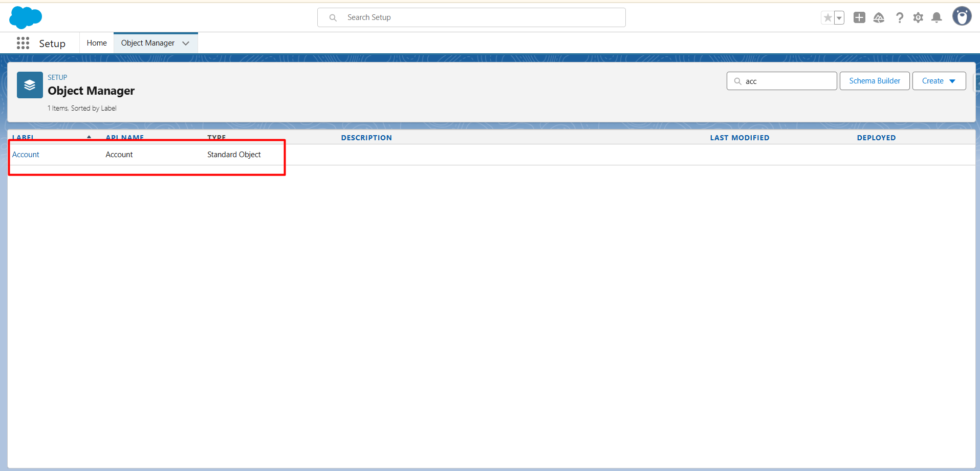Click the SETUP breadcrumb label
This screenshot has width=980, height=471.
57,77
